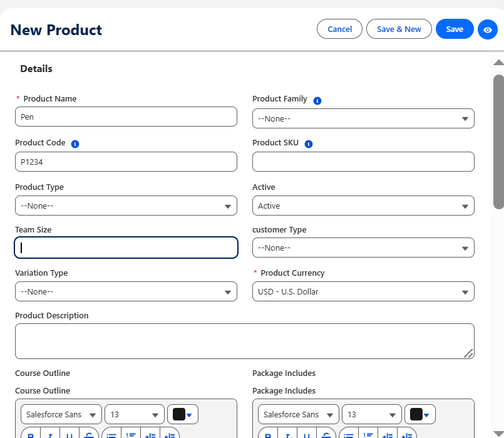This screenshot has width=504, height=438.
Task: Open the Product Currency dropdown
Action: pyautogui.click(x=363, y=291)
